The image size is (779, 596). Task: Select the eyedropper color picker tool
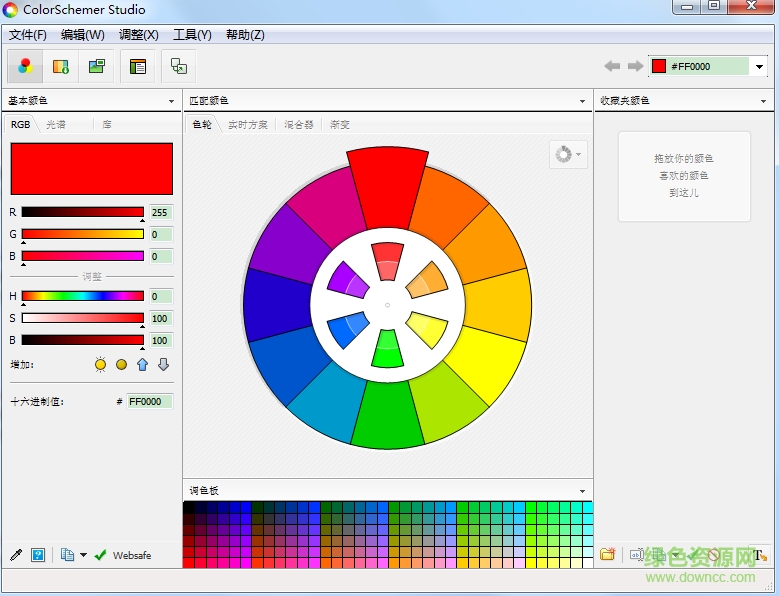coord(16,555)
